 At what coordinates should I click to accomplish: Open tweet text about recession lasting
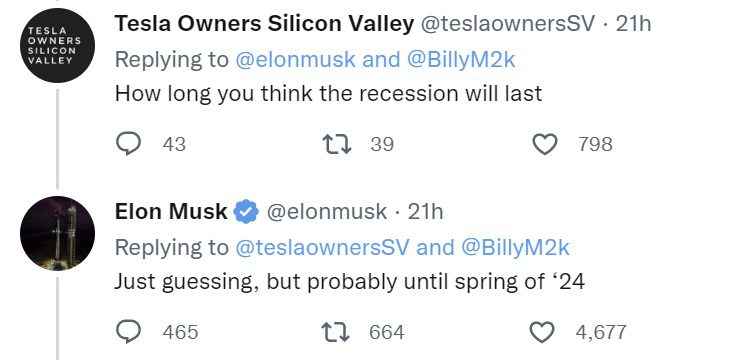[329, 94]
